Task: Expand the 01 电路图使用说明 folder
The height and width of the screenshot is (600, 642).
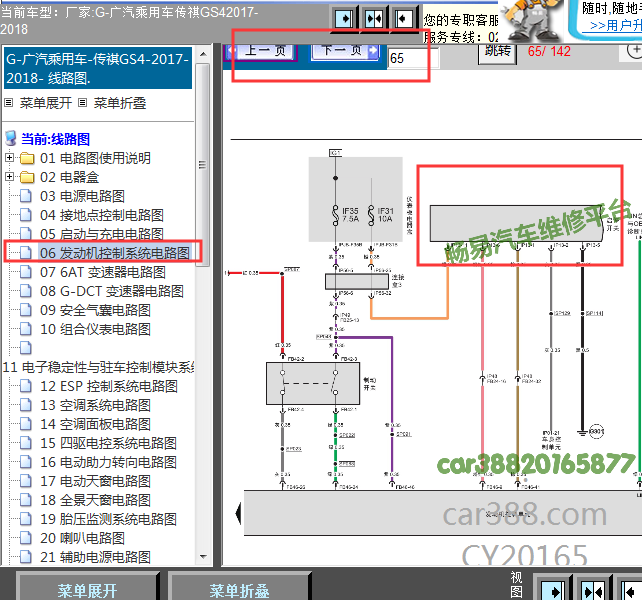Action: point(9,158)
